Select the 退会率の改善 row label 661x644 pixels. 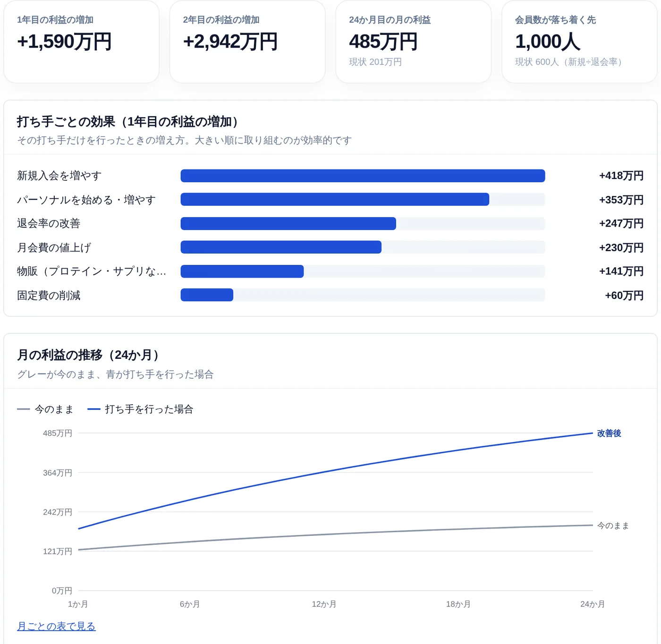tap(49, 223)
